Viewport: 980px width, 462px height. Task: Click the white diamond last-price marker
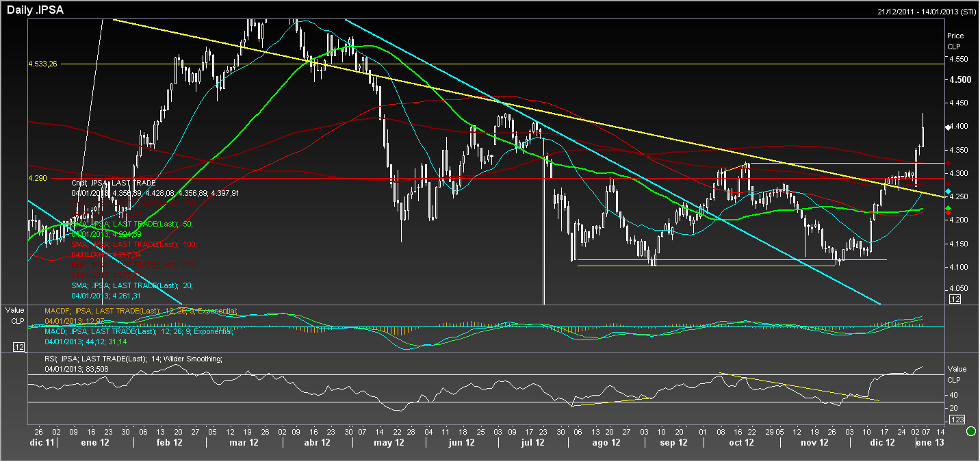948,127
